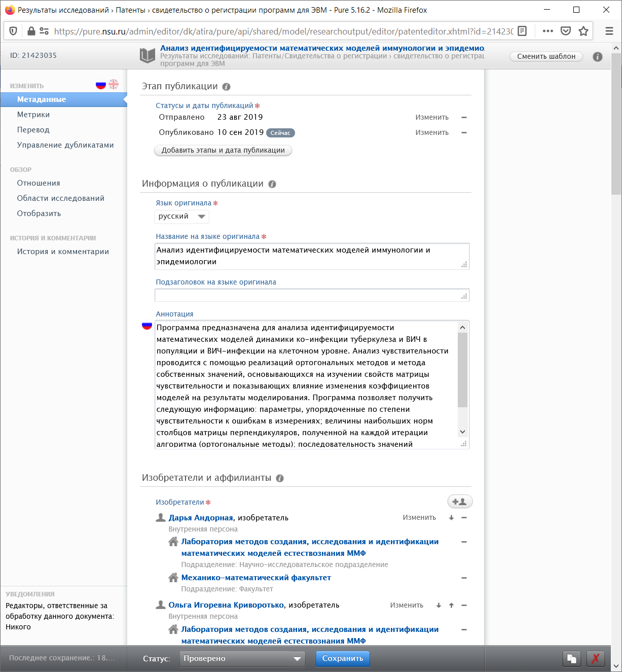622x672 pixels.
Task: Select the English flag language icon in sidebar
Action: 114,85
